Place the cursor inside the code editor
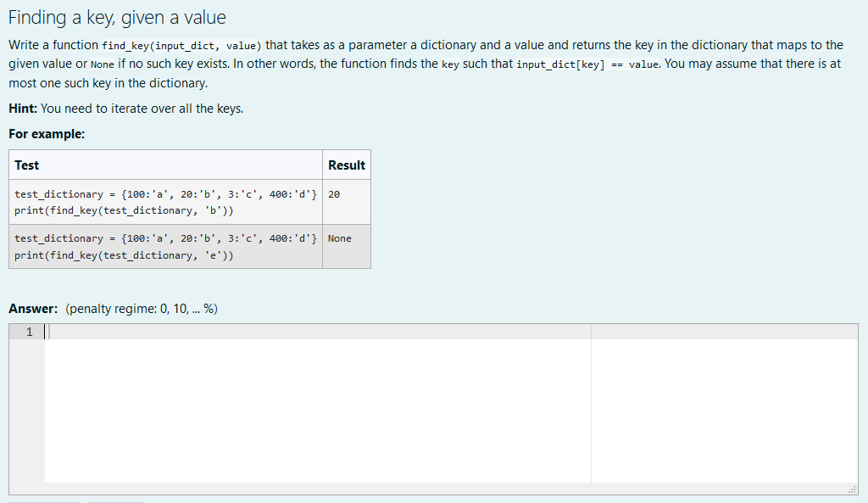Image resolution: width=868 pixels, height=503 pixels. (x=254, y=382)
